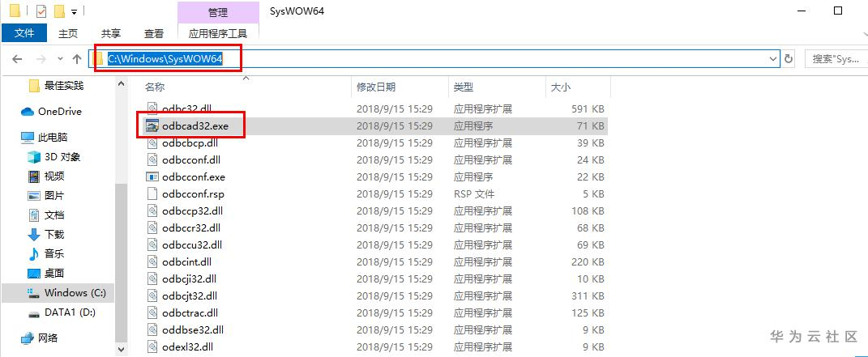Select the odbcconf.exe application icon

coord(152,176)
